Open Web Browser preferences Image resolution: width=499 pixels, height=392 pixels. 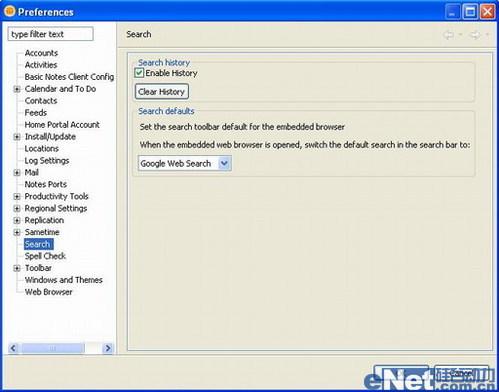48,292
